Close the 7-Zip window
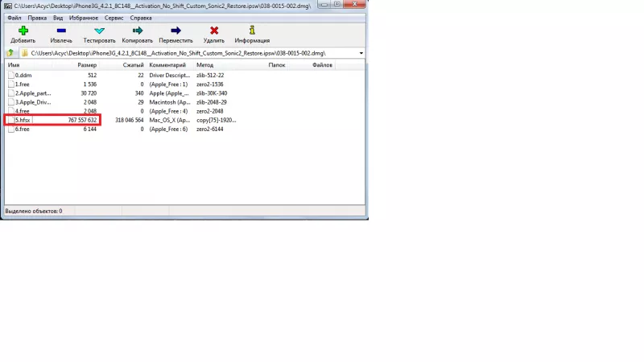Image resolution: width=644 pixels, height=362 pixels. [x=354, y=5]
